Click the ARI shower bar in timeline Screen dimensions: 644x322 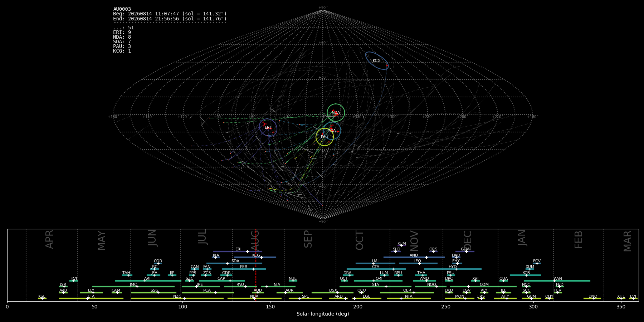148,281
